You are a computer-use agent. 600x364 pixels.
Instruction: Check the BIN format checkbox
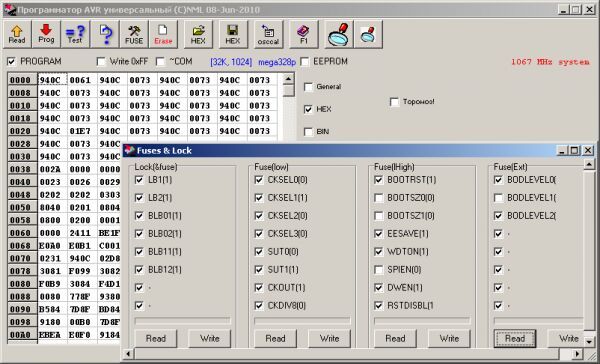[308, 132]
